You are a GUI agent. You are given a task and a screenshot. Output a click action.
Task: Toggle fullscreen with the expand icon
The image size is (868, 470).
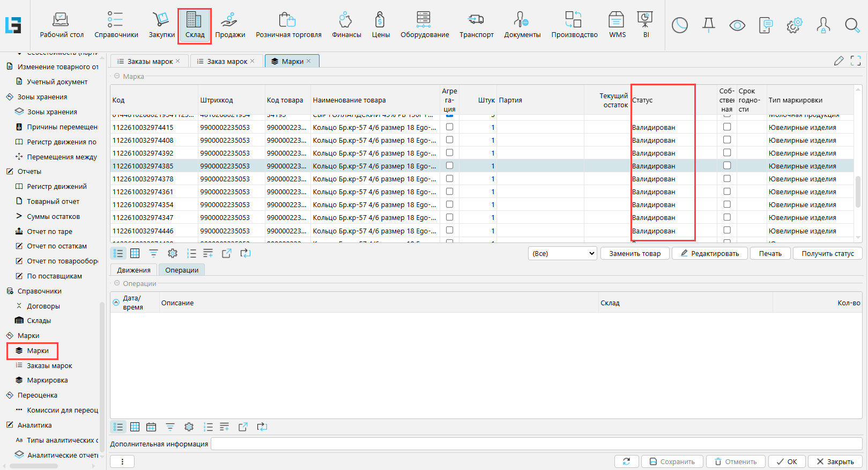click(856, 61)
